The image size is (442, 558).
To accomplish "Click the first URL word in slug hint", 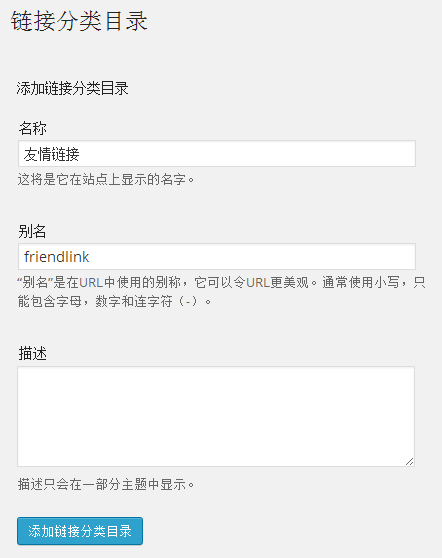I will click(91, 283).
